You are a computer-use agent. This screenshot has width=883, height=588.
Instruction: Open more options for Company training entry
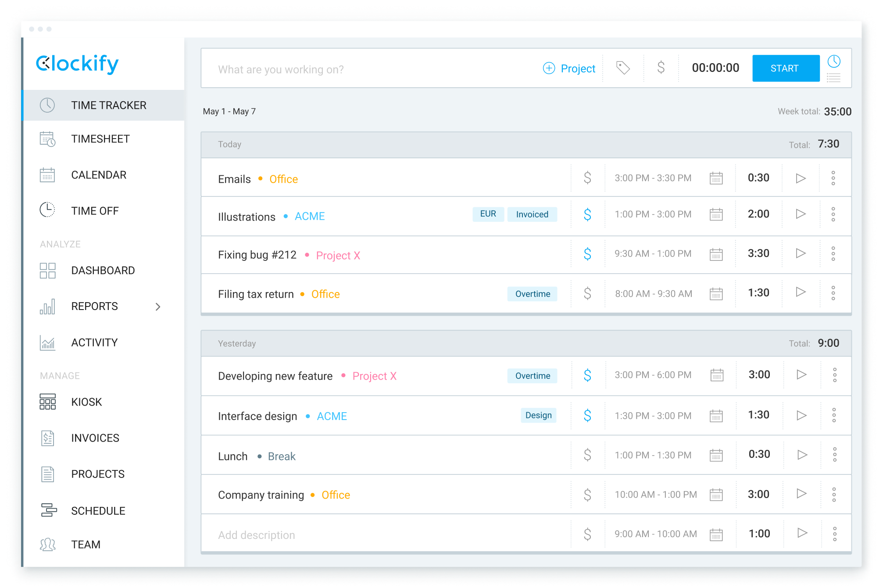[834, 495]
